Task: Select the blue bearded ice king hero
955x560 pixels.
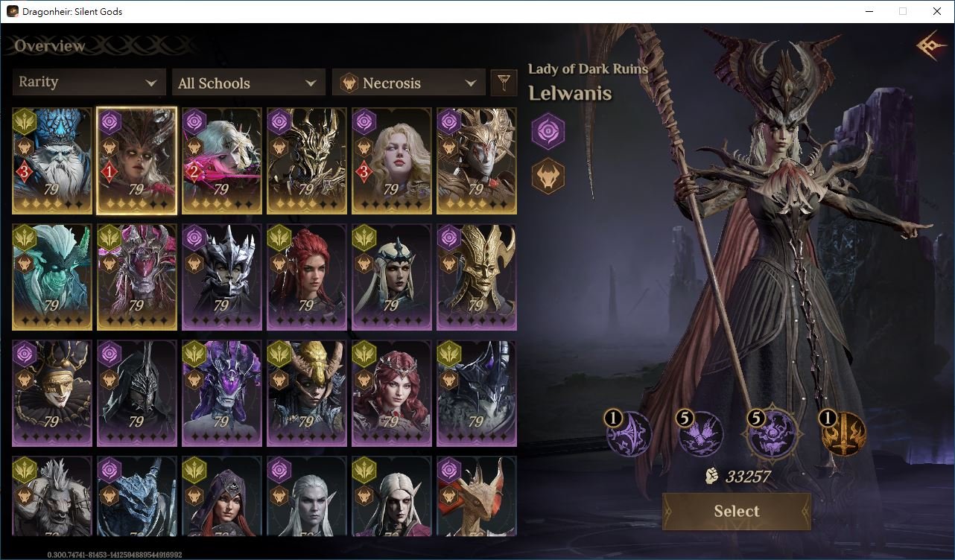Action: [x=52, y=161]
